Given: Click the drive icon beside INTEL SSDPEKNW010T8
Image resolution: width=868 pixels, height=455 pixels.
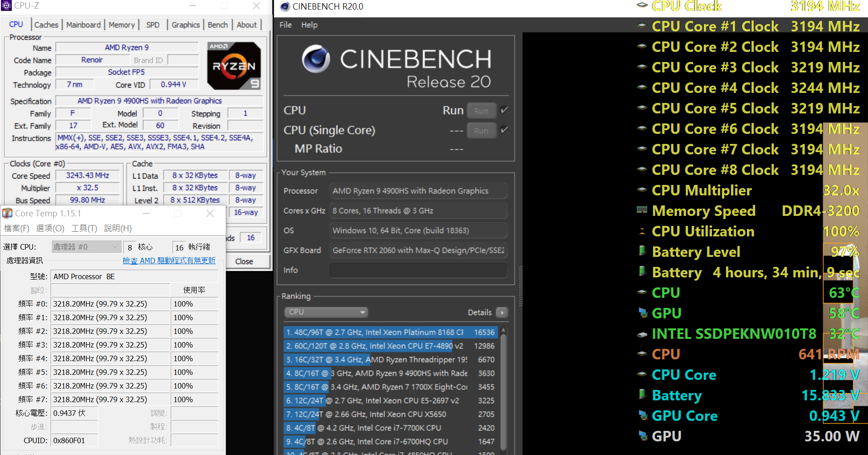Looking at the screenshot, I should pyautogui.click(x=642, y=334).
